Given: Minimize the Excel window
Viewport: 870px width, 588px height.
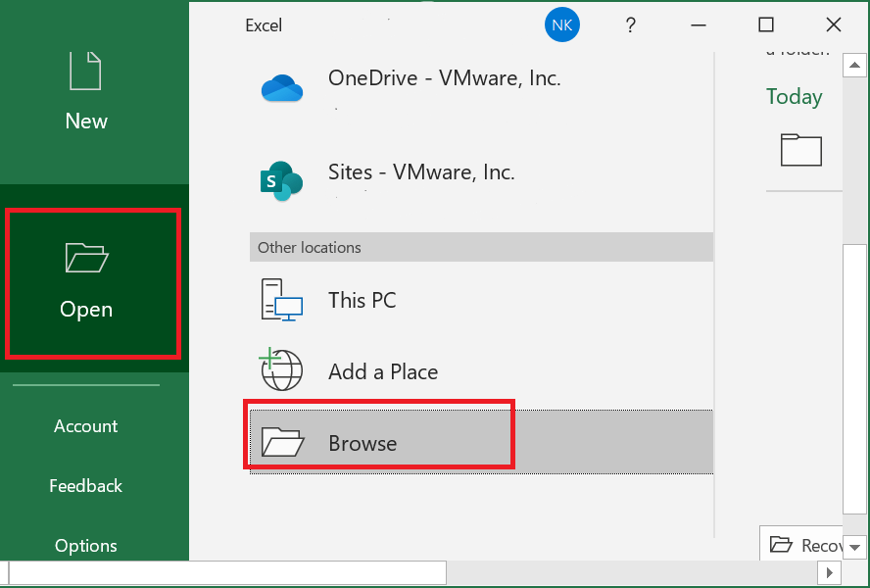Looking at the screenshot, I should click(698, 24).
